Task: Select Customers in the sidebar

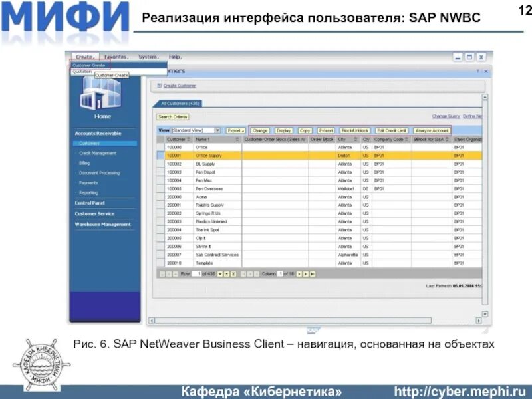Action: pyautogui.click(x=105, y=144)
